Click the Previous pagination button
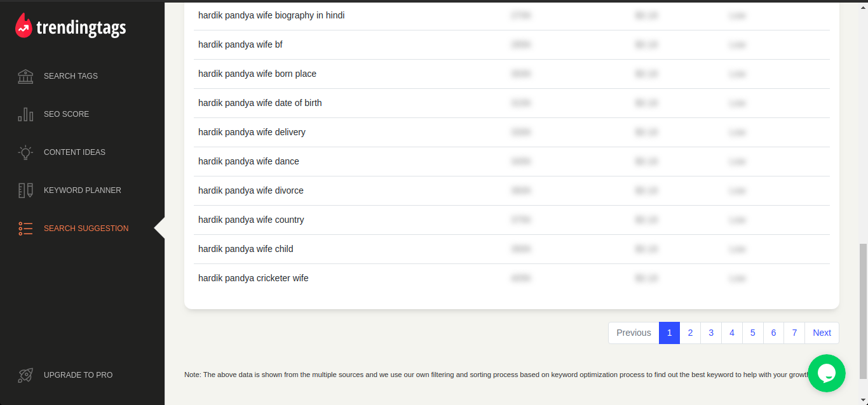 [x=634, y=333]
